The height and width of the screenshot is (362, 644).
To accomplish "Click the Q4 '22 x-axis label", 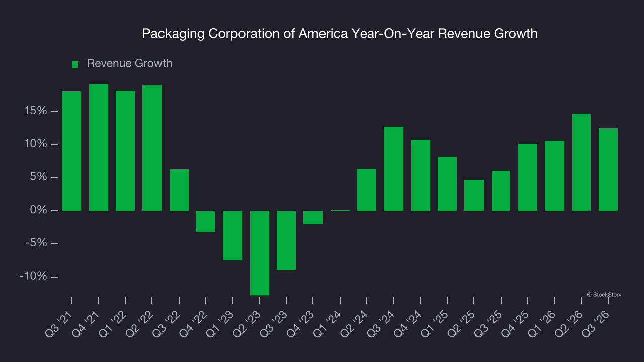I will coord(193,324).
